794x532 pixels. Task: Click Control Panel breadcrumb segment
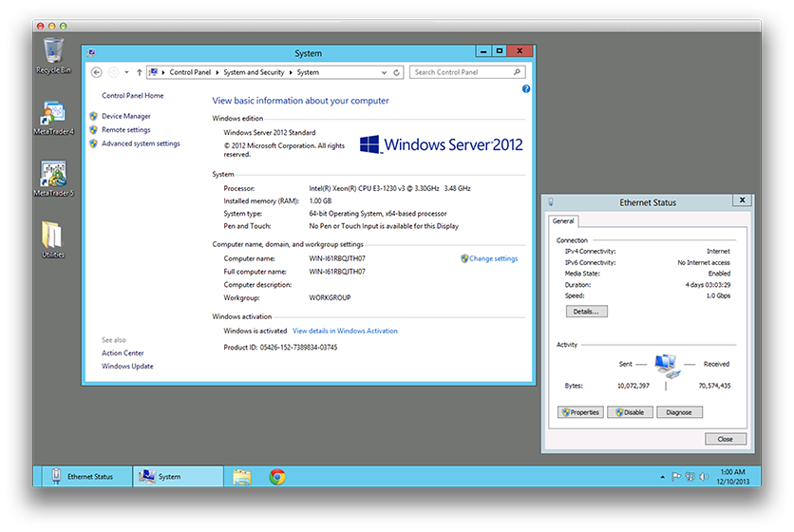(x=190, y=72)
